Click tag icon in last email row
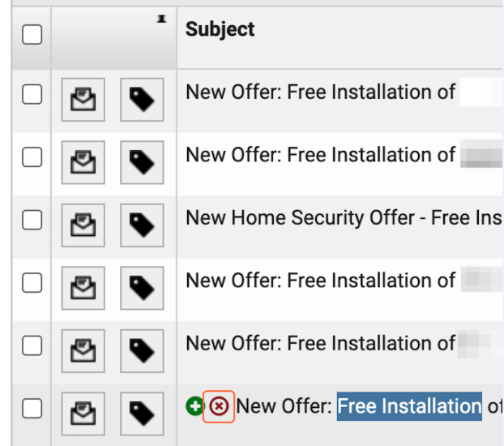 pos(142,414)
